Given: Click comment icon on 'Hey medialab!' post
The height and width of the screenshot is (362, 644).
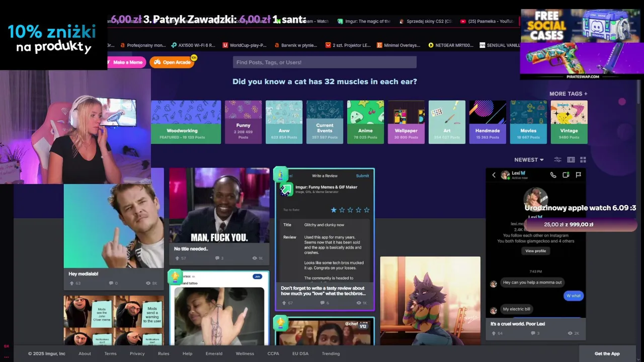Looking at the screenshot, I should (111, 283).
